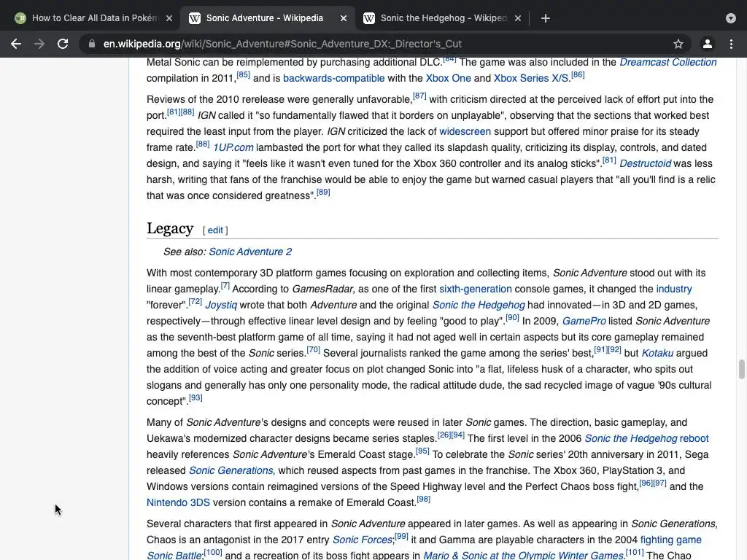Viewport: 747px width, 560px height.
Task: View site info via the lock icon
Action: (x=92, y=44)
